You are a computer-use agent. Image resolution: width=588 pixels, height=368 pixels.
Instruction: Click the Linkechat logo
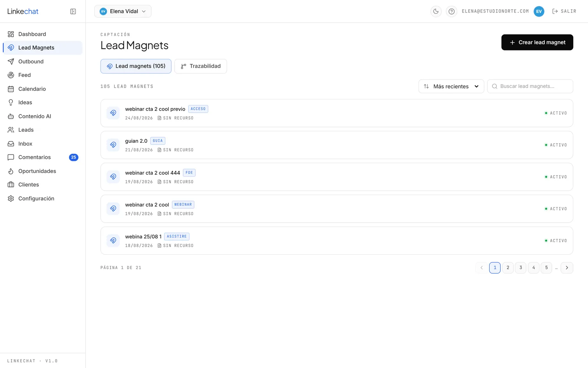tap(23, 11)
